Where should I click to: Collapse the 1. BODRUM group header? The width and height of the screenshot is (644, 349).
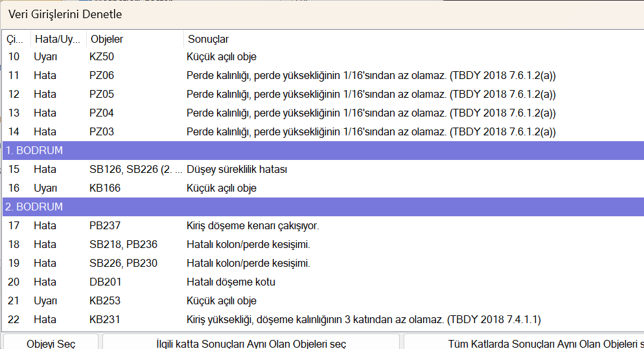tap(34, 150)
